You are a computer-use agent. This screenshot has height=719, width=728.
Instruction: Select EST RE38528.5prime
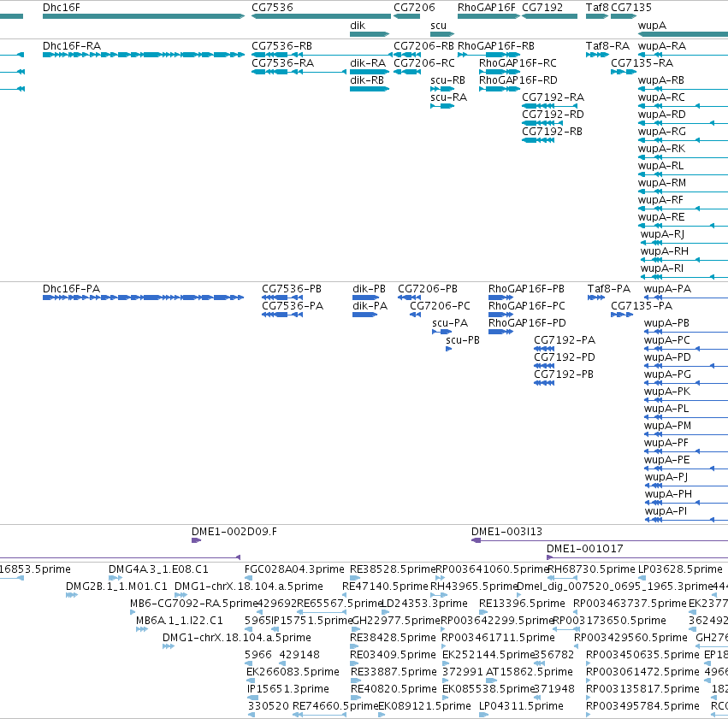(x=355, y=578)
